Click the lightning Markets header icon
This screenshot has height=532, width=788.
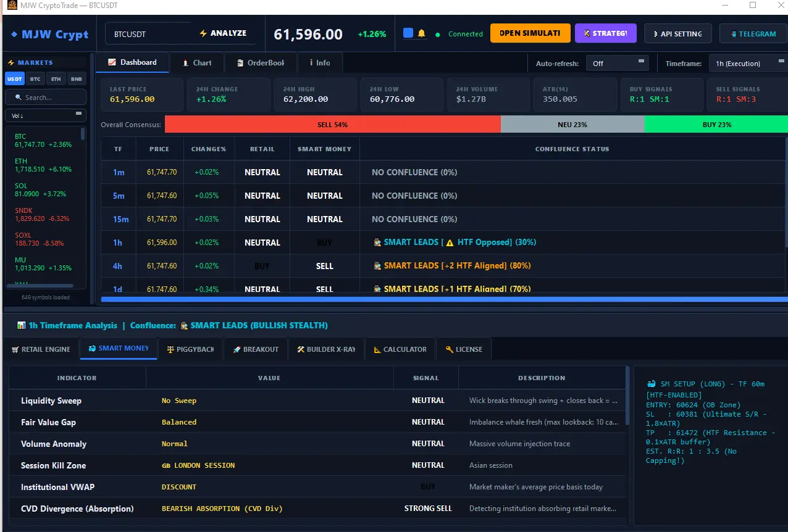(x=11, y=63)
